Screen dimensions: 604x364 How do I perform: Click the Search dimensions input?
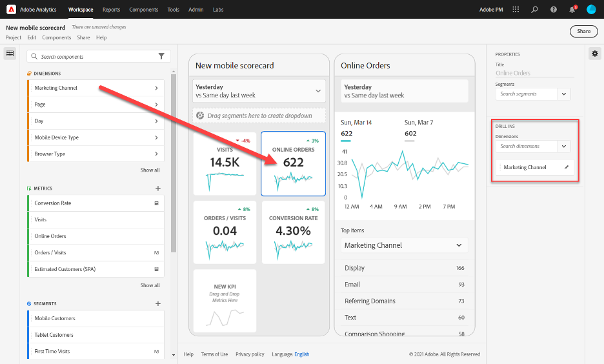point(526,147)
